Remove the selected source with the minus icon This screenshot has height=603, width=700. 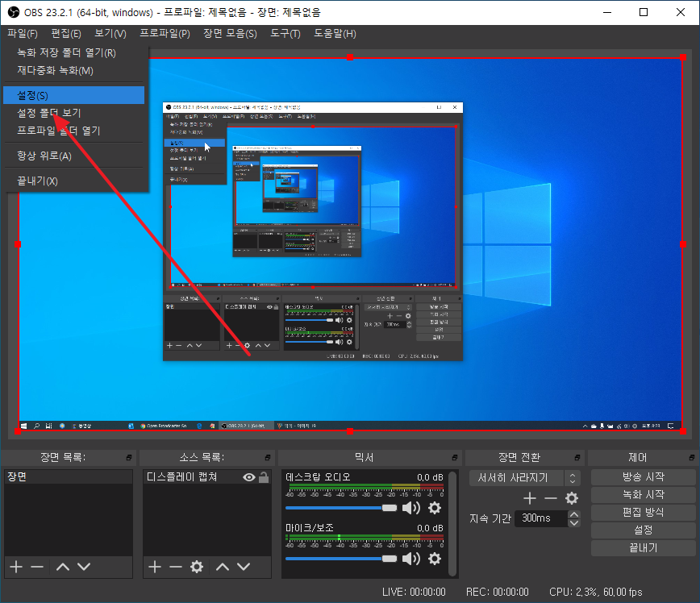(x=176, y=567)
